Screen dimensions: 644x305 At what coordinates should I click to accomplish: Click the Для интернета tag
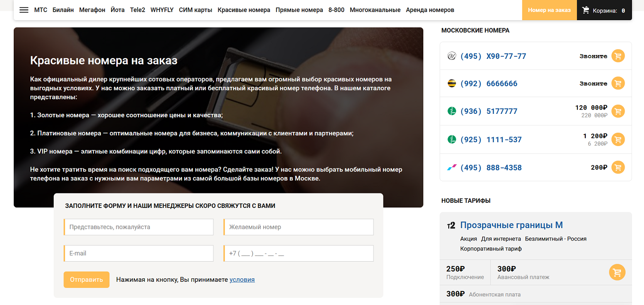coord(501,238)
